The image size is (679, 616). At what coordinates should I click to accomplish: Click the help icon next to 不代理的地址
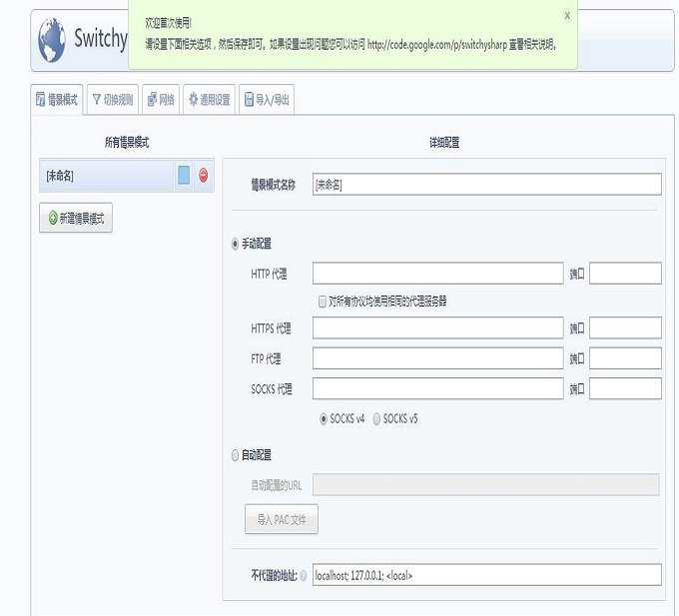pos(304,576)
